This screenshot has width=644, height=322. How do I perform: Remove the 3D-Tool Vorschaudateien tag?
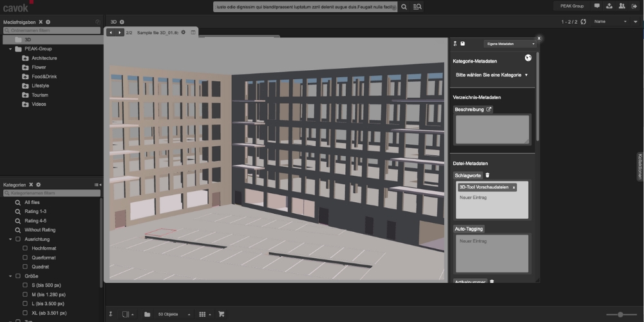pyautogui.click(x=513, y=187)
